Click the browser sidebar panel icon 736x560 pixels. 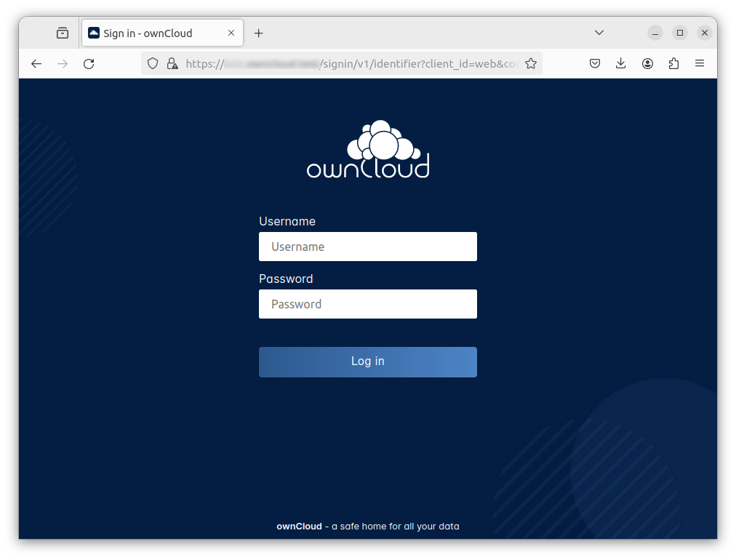coord(63,32)
